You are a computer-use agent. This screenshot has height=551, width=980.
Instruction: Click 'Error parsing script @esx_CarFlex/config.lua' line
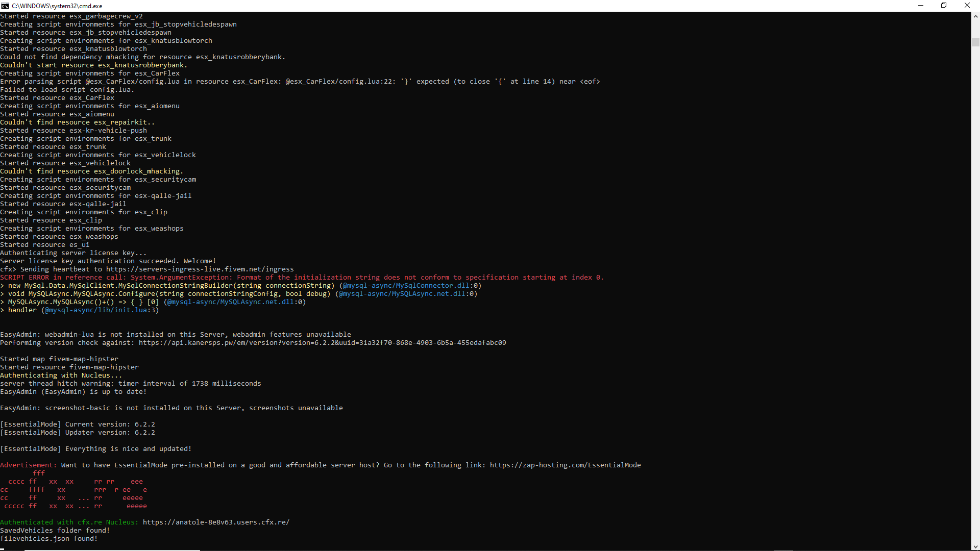(300, 82)
